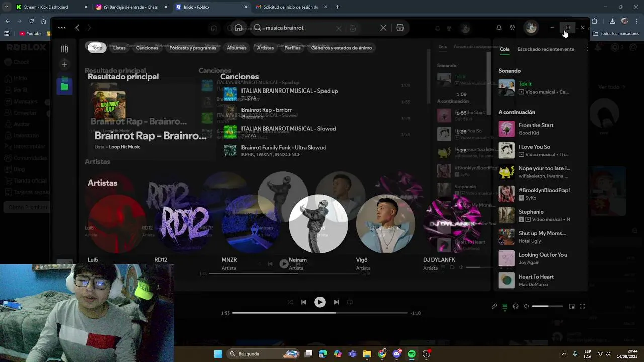Collapse Your Library sidebar icon
Screen dimensions: 644x362
pos(64,49)
